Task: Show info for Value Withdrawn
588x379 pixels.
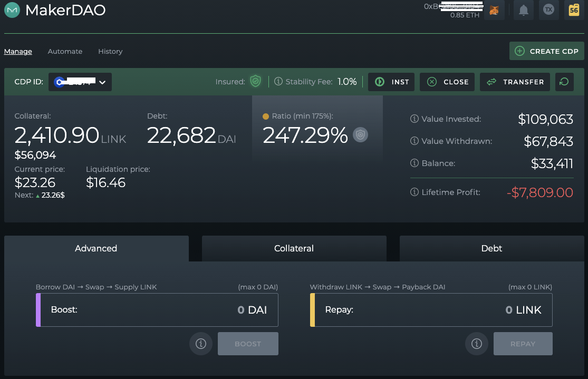Action: click(415, 141)
